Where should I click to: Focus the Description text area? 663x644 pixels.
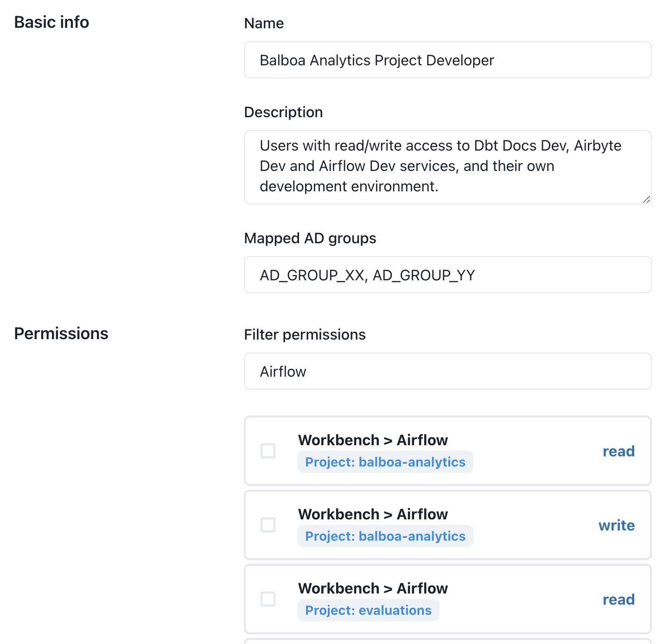447,167
